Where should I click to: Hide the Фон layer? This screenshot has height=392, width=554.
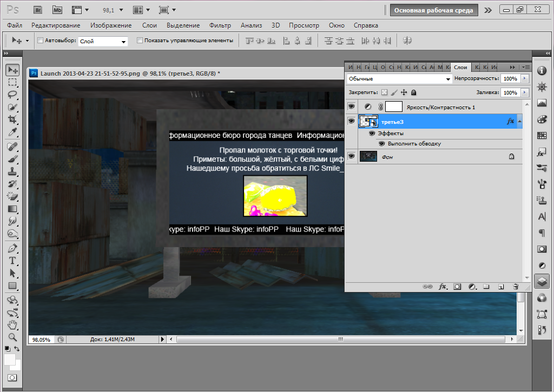[351, 156]
